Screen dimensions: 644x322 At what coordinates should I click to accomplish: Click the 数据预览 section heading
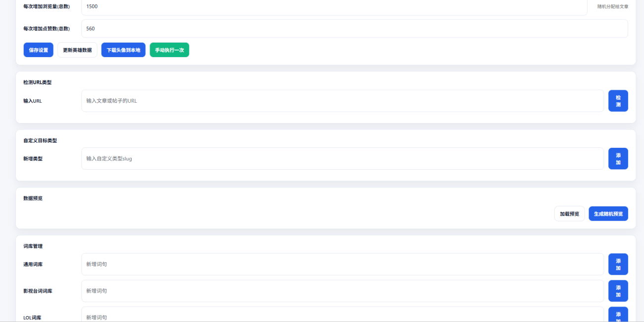[33, 198]
